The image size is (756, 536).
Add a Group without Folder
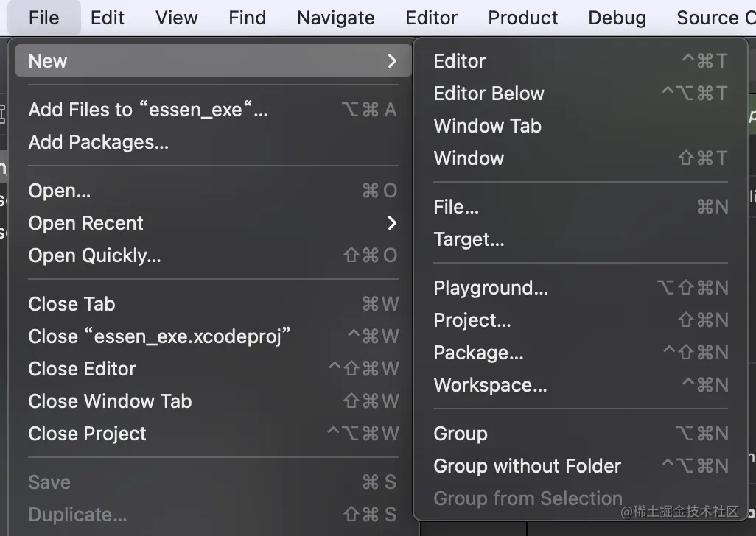pyautogui.click(x=528, y=466)
